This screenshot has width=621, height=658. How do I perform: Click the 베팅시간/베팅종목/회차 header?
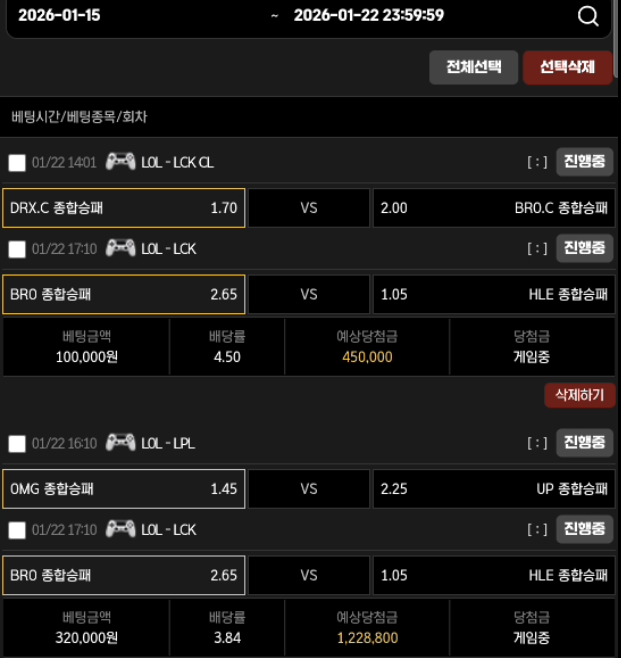coord(80,116)
